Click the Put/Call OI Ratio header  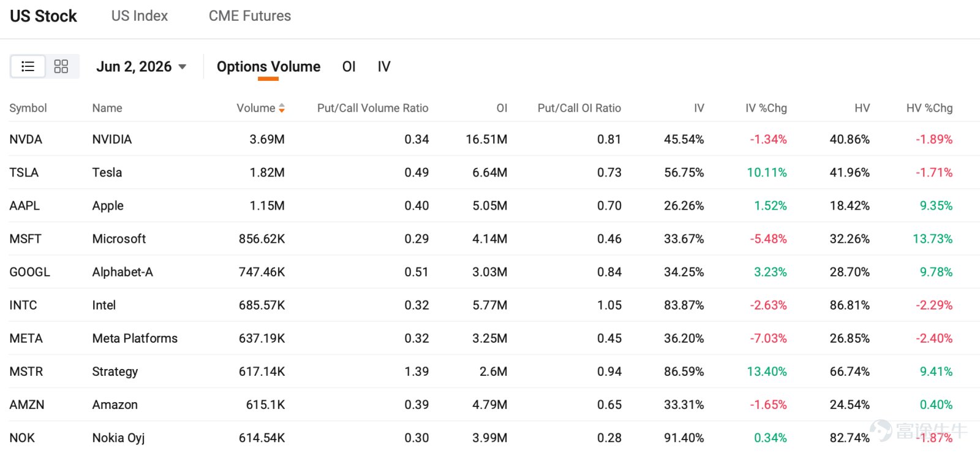[x=579, y=108]
